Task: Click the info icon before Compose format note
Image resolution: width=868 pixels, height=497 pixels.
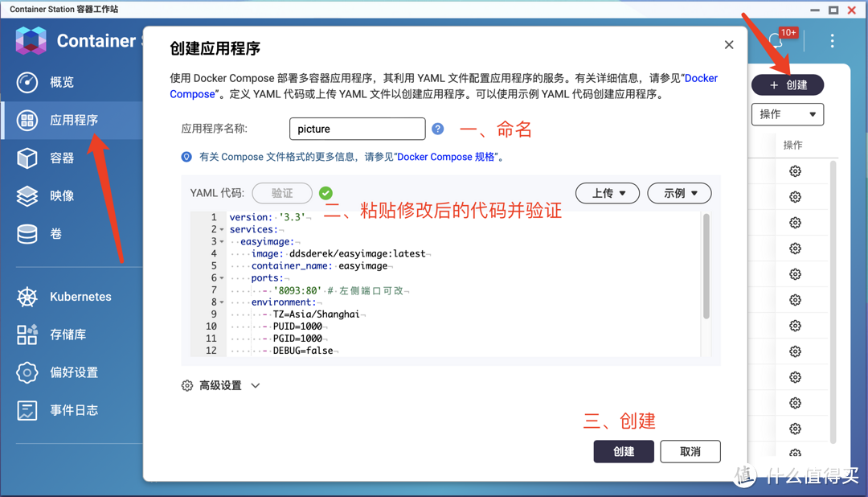Action: (186, 157)
